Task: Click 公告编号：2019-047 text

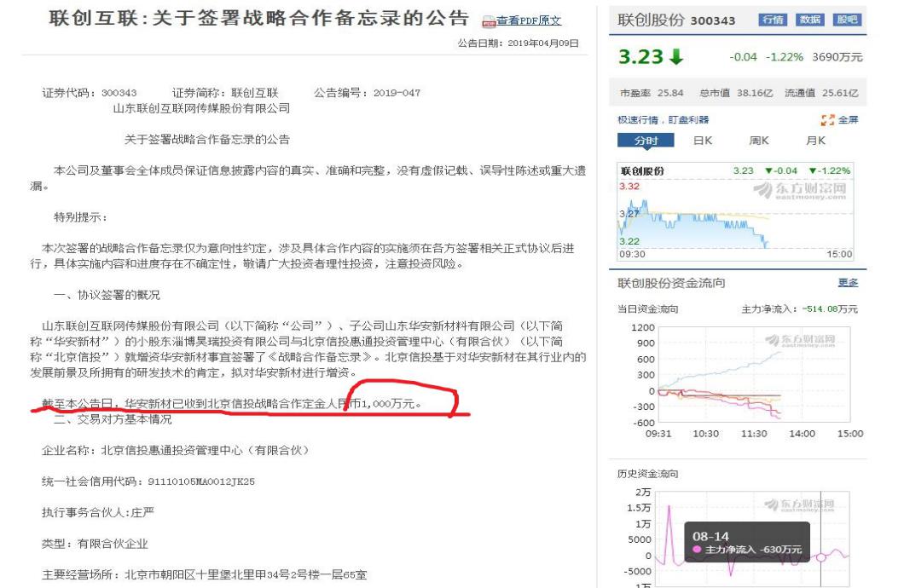Action: tap(368, 93)
